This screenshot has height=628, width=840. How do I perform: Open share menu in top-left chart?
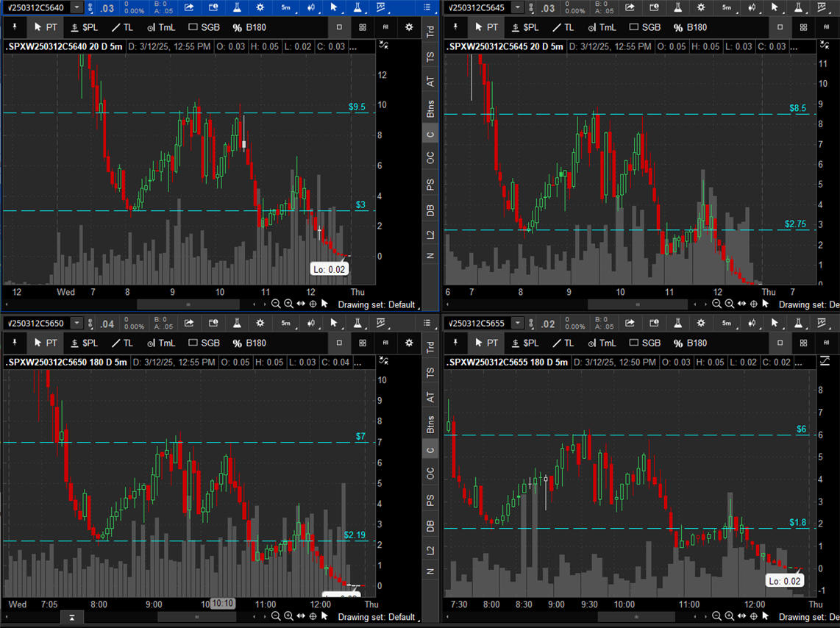[189, 7]
